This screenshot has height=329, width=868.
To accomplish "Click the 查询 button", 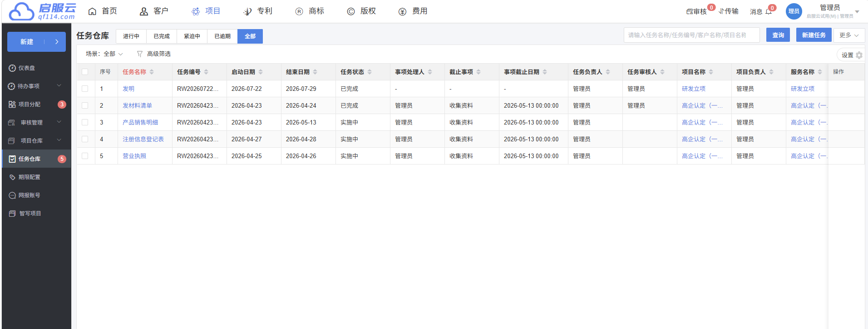I will pyautogui.click(x=778, y=35).
